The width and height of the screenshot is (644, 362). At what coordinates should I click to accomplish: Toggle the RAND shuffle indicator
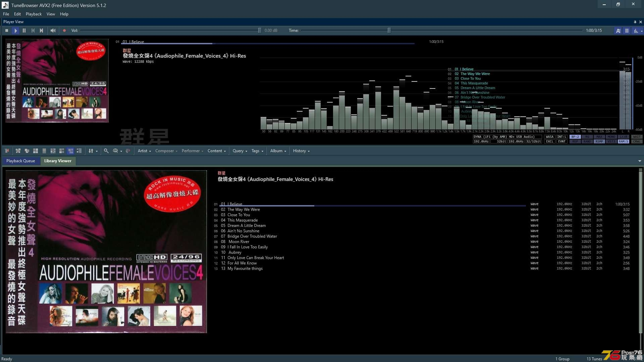click(x=587, y=141)
